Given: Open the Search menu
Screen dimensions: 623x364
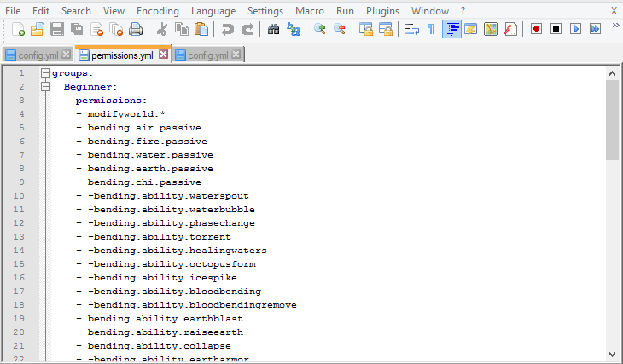Looking at the screenshot, I should point(76,11).
